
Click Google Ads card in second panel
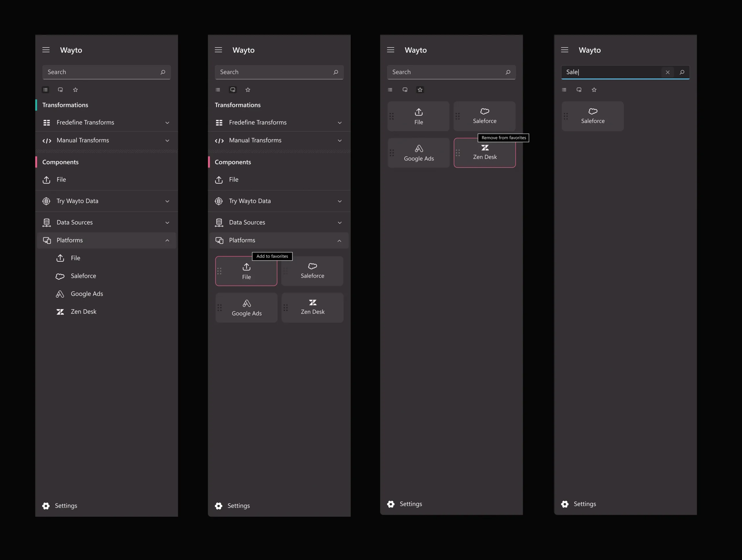pyautogui.click(x=246, y=308)
